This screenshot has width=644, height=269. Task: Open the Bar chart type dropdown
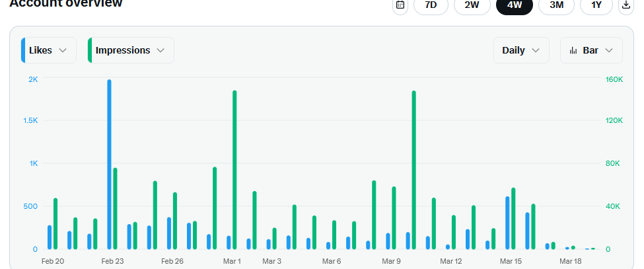(x=591, y=50)
